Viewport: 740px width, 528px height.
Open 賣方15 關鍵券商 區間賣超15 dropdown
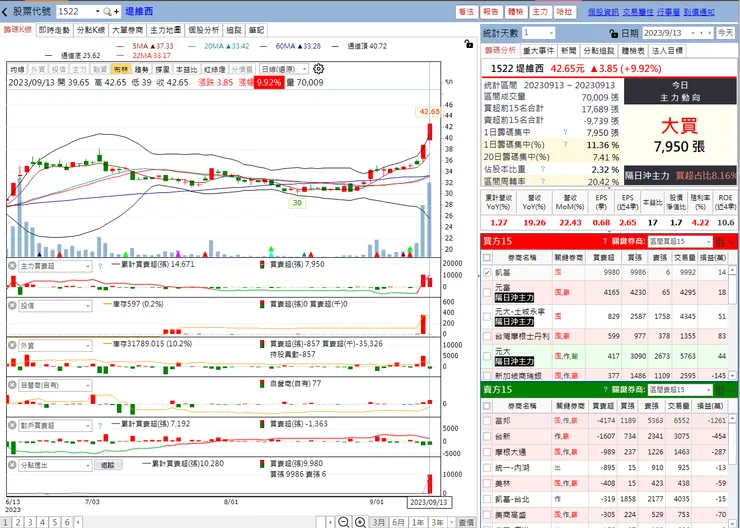(680, 389)
